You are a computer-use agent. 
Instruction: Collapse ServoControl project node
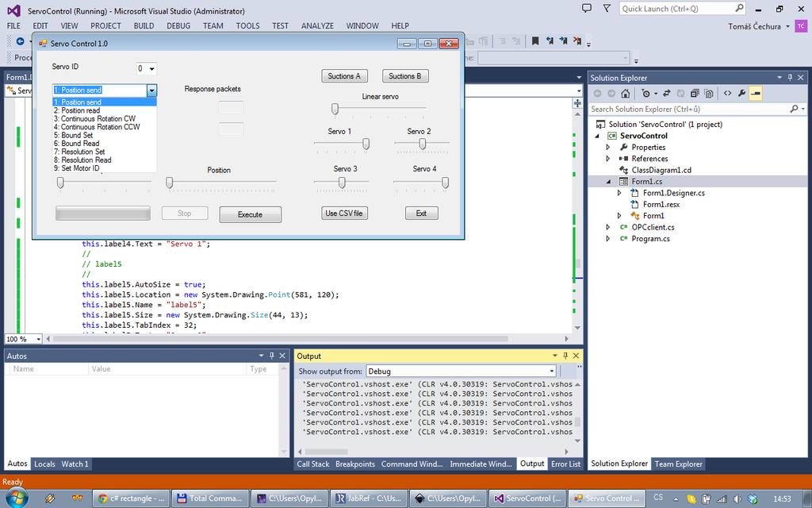point(597,136)
